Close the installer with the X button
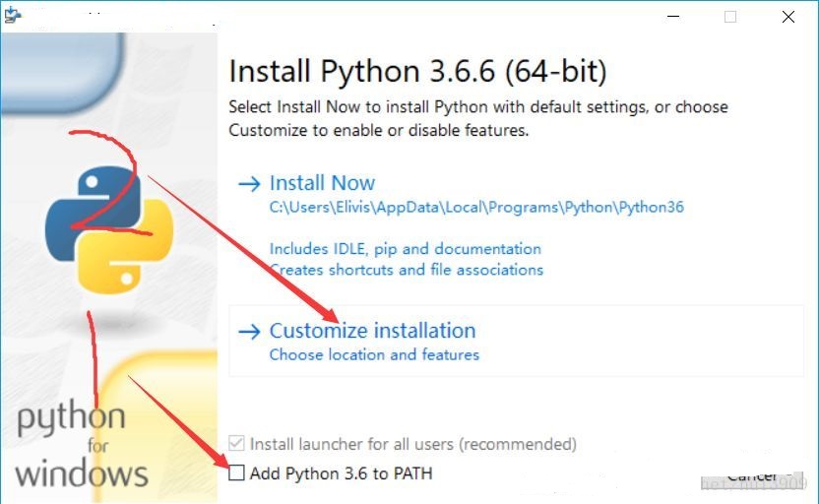This screenshot has width=819, height=504. tap(788, 17)
